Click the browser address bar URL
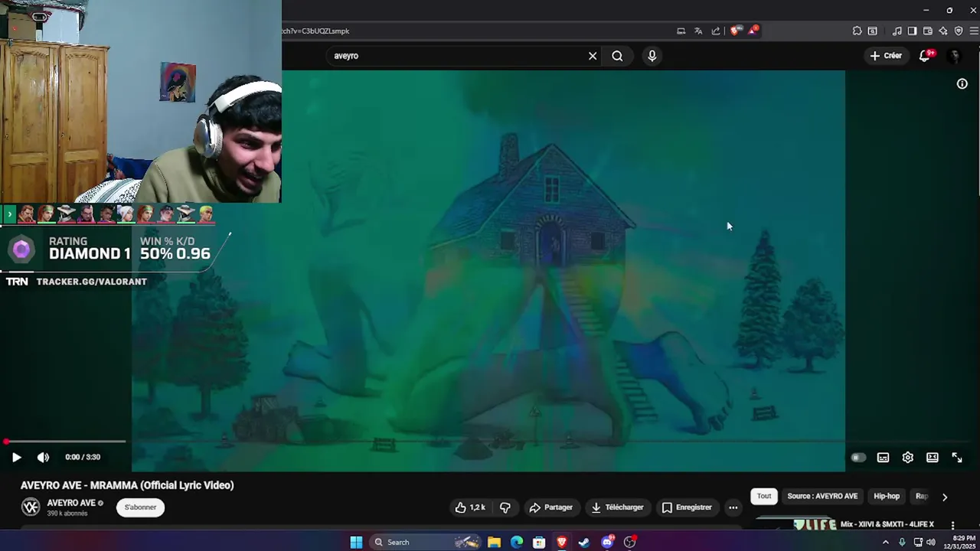The height and width of the screenshot is (551, 980). click(315, 31)
